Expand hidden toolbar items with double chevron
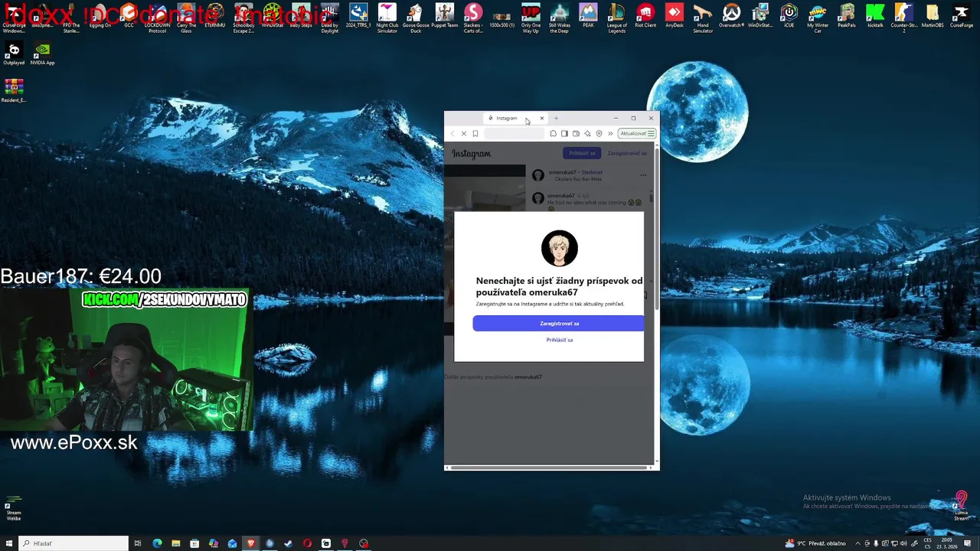This screenshot has height=551, width=980. (610, 133)
